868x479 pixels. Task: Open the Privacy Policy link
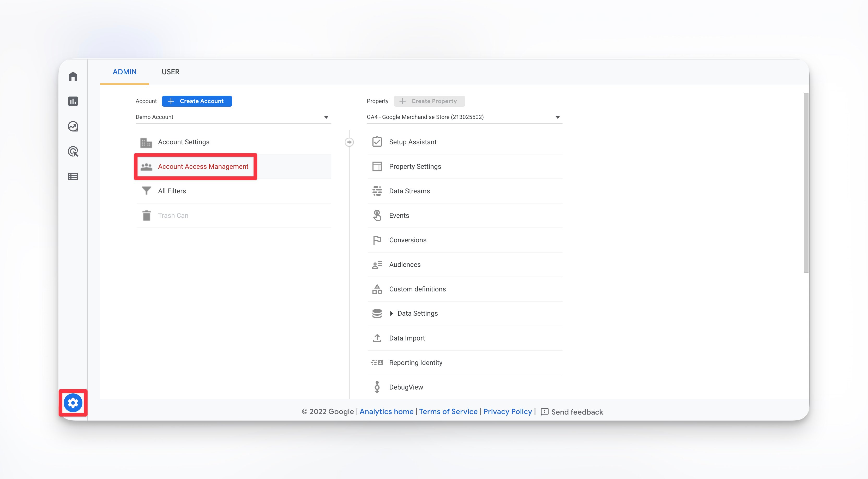click(508, 412)
